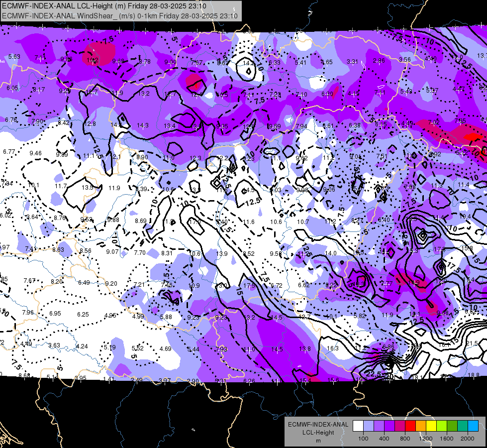
Task: Click the dark green legend swatch
Action: [452, 426]
